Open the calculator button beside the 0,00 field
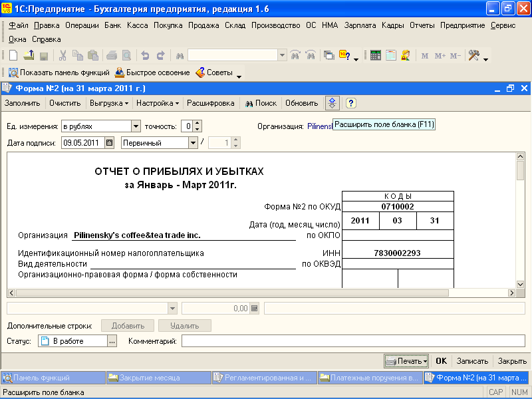The width and height of the screenshot is (532, 399). [x=255, y=309]
